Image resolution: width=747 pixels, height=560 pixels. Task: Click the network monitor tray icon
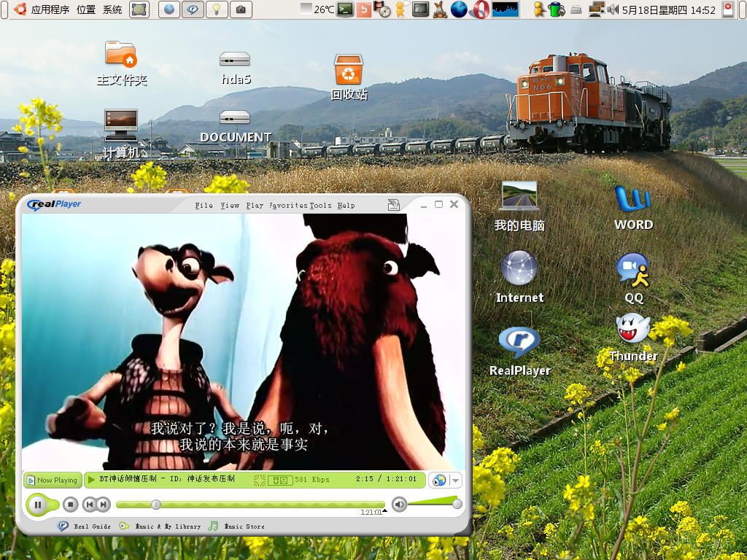point(596,9)
